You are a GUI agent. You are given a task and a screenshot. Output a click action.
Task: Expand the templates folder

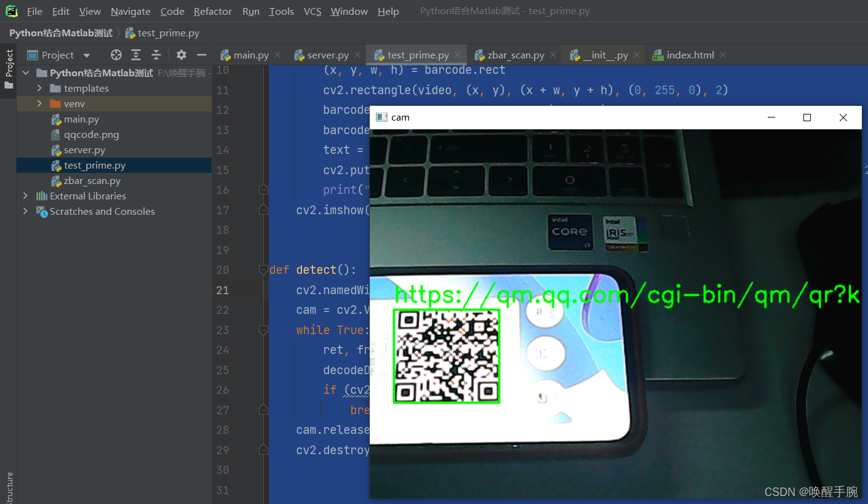(x=39, y=89)
